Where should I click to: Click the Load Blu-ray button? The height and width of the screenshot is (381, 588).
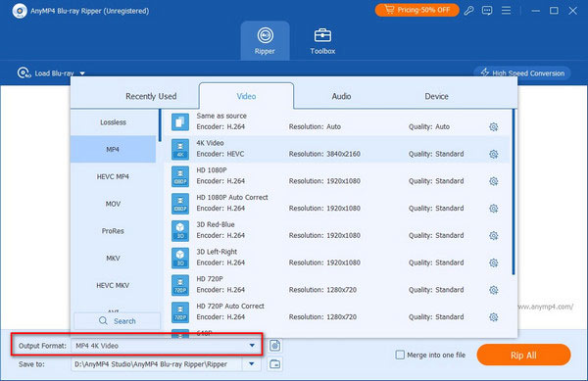click(x=51, y=73)
